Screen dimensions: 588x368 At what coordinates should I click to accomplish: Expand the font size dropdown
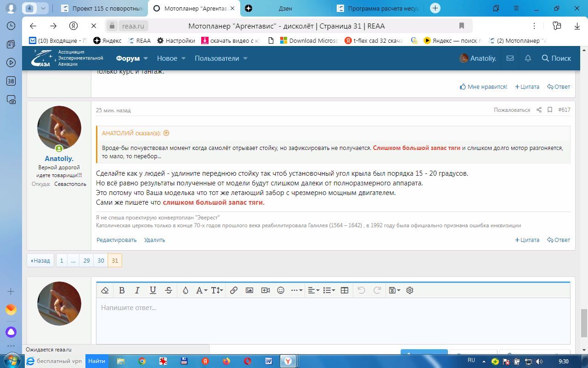[x=217, y=290]
